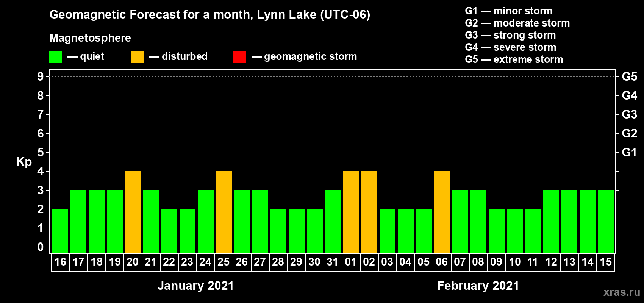
Task: Select the orange bar for January 20
Action: pyautogui.click(x=133, y=212)
